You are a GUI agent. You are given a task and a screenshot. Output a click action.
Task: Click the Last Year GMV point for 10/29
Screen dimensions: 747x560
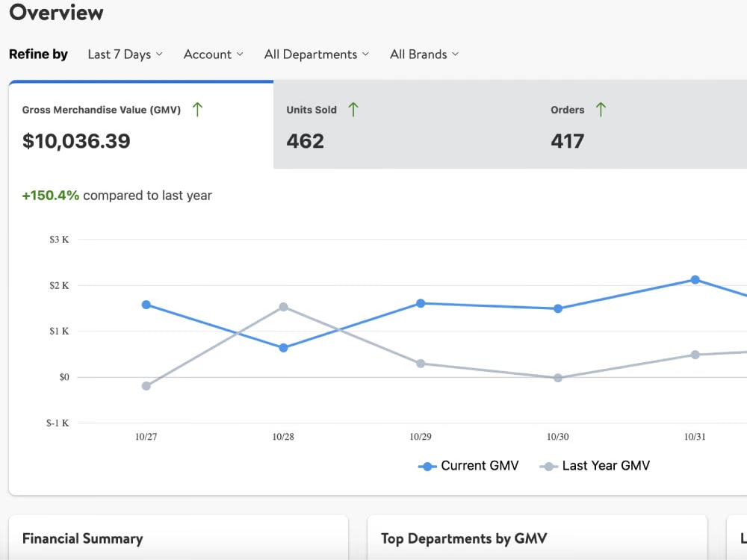(421, 364)
